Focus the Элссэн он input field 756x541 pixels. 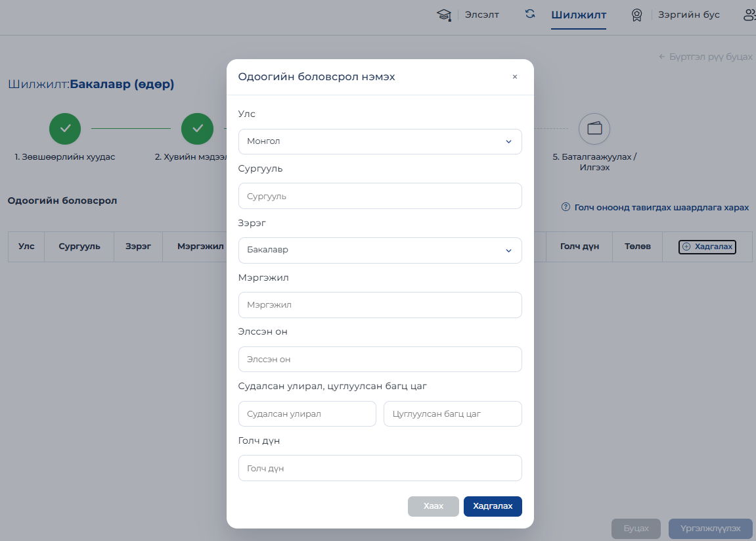tap(380, 359)
